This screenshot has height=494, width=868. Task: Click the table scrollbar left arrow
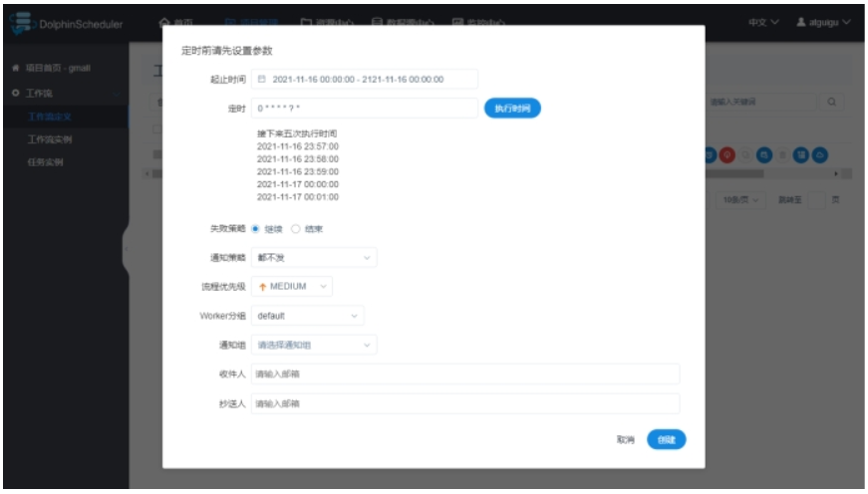[x=146, y=173]
